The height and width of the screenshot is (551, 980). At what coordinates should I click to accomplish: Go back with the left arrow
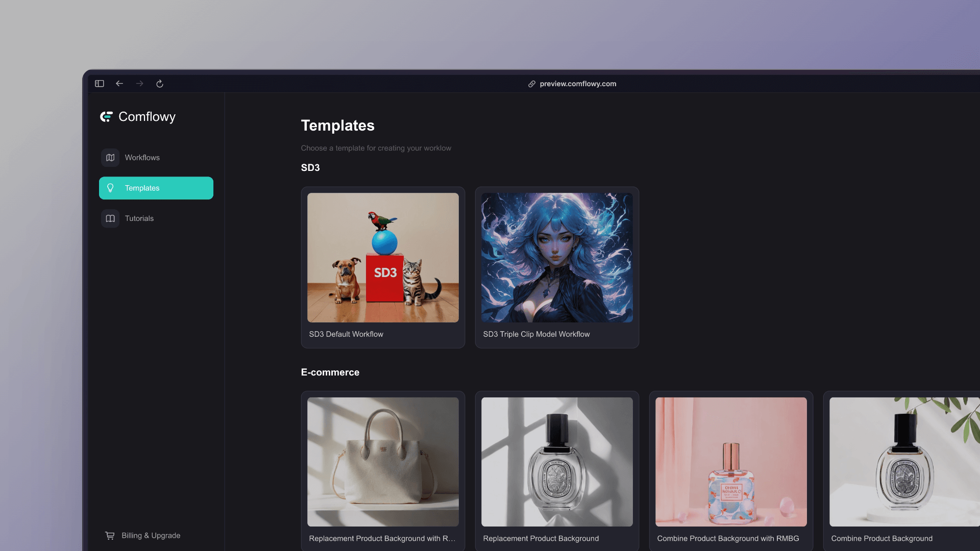[x=119, y=84]
